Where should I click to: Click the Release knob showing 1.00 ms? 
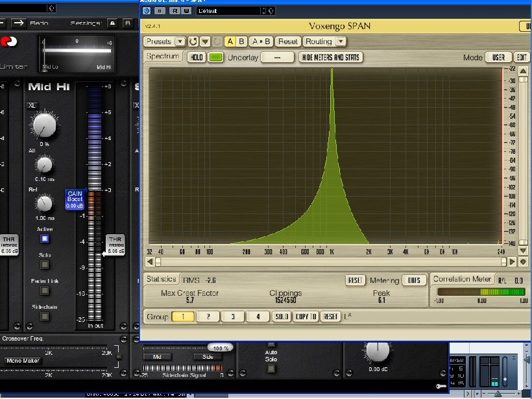click(x=45, y=204)
